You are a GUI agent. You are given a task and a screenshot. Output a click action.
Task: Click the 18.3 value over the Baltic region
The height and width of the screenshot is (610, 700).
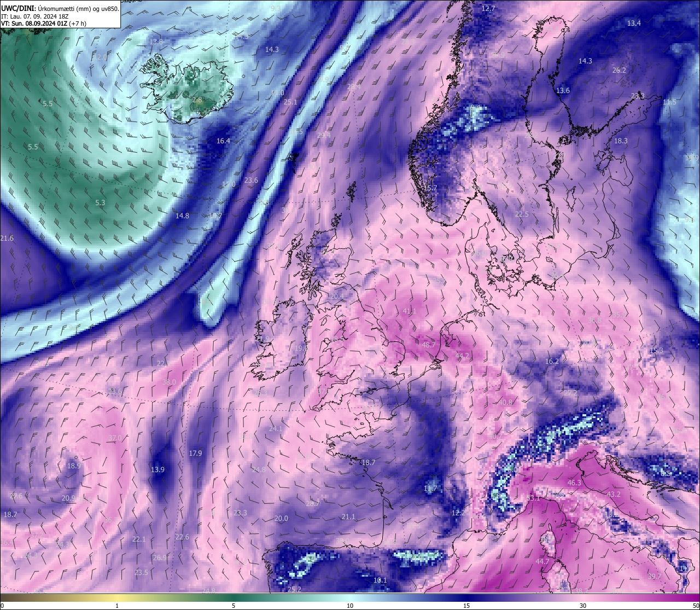621,141
